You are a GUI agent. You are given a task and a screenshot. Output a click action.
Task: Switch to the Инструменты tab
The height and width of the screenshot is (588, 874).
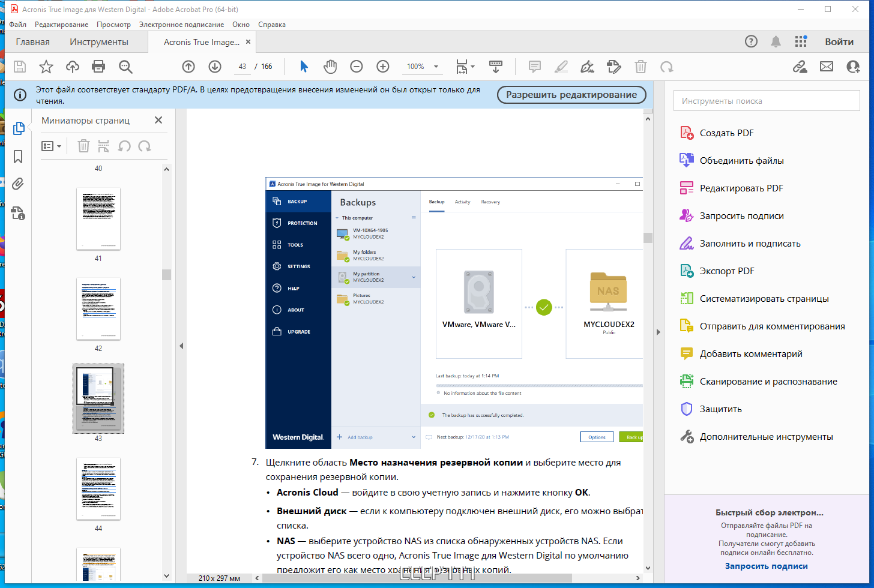pos(99,42)
